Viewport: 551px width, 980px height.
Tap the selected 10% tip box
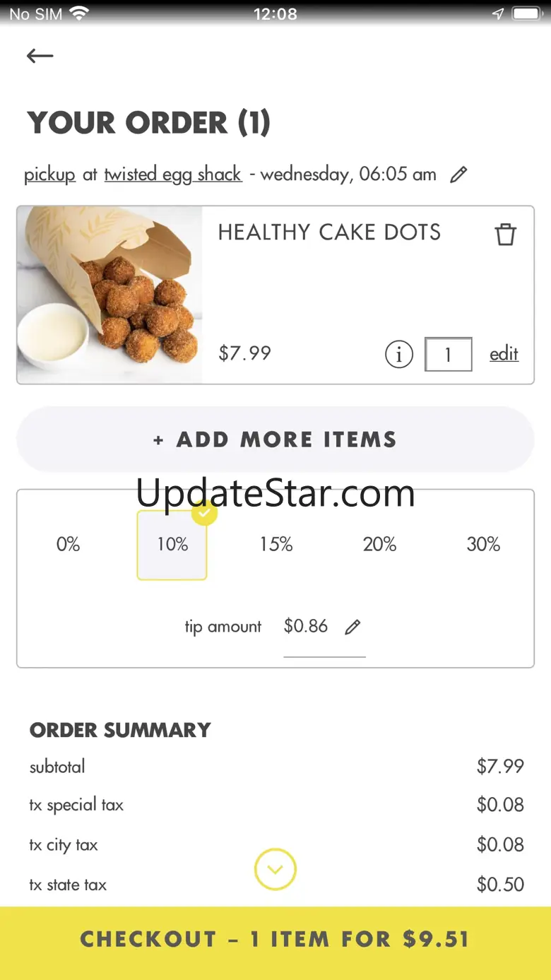[x=172, y=545]
